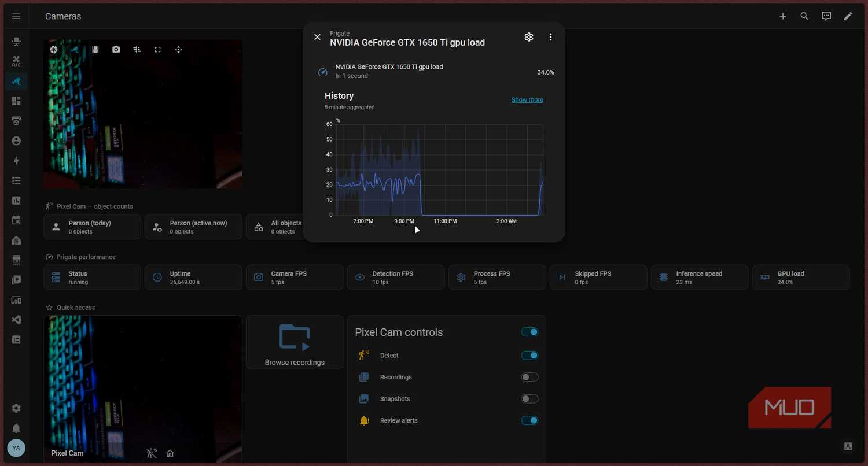Click the search icon in top bar
Screen dimensions: 868x466
coord(804,16)
